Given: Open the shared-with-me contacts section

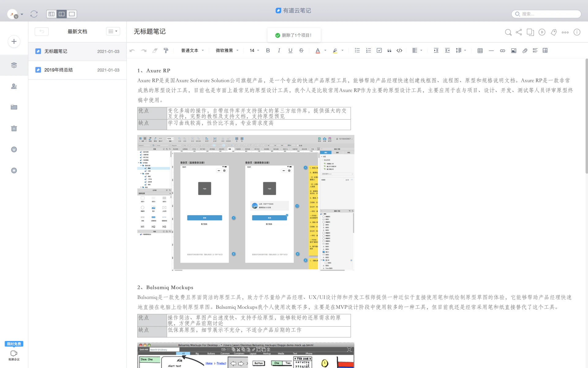Looking at the screenshot, I should (x=14, y=86).
